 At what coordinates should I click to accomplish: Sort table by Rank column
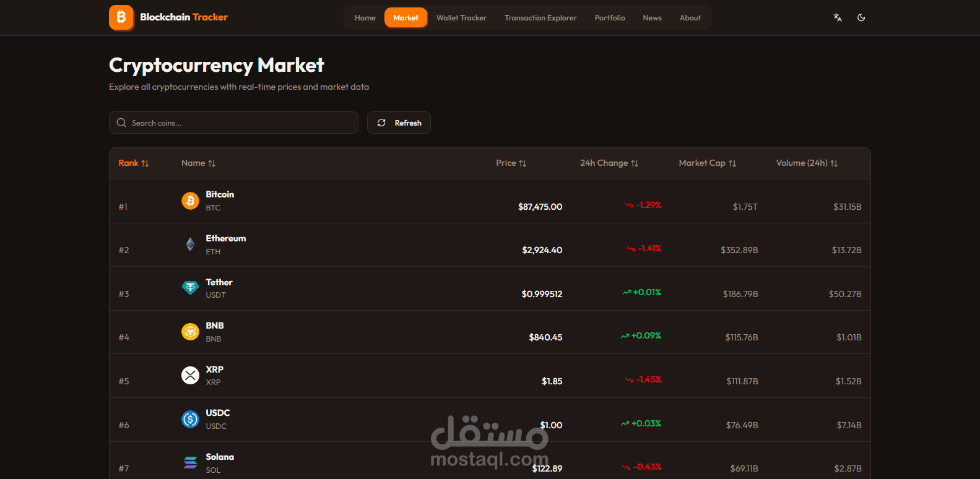(134, 163)
